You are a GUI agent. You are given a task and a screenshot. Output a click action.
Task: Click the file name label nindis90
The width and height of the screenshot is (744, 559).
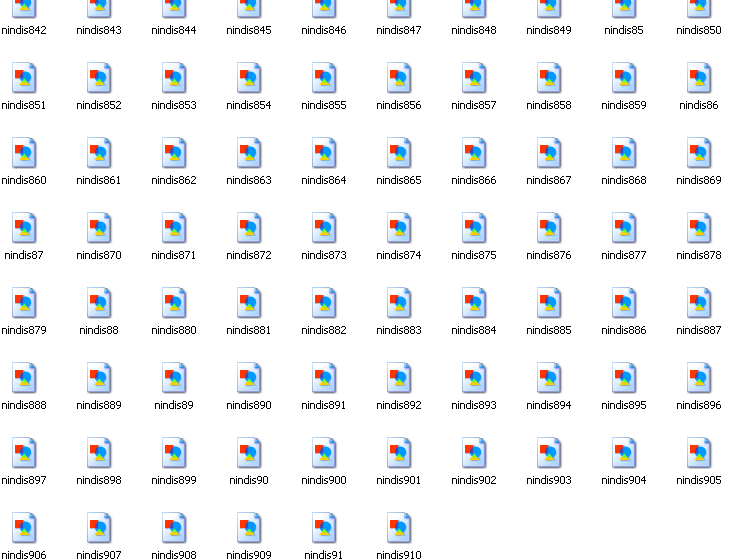tap(249, 480)
